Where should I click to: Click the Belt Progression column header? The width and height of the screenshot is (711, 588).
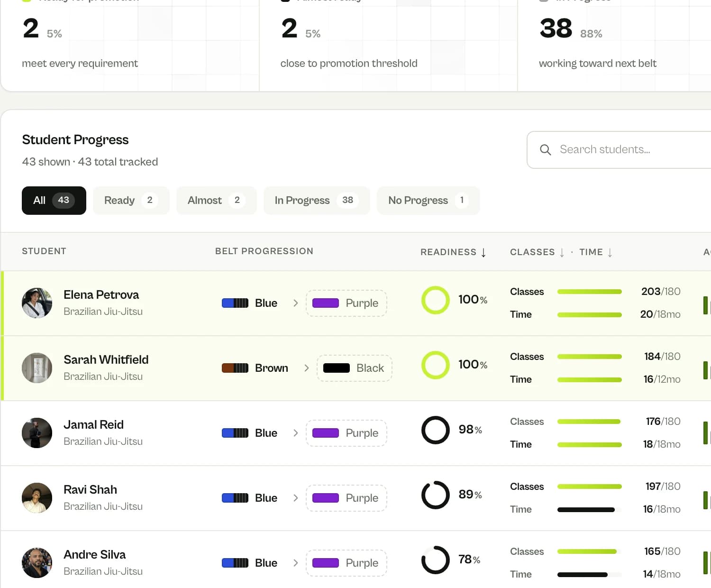coord(264,251)
